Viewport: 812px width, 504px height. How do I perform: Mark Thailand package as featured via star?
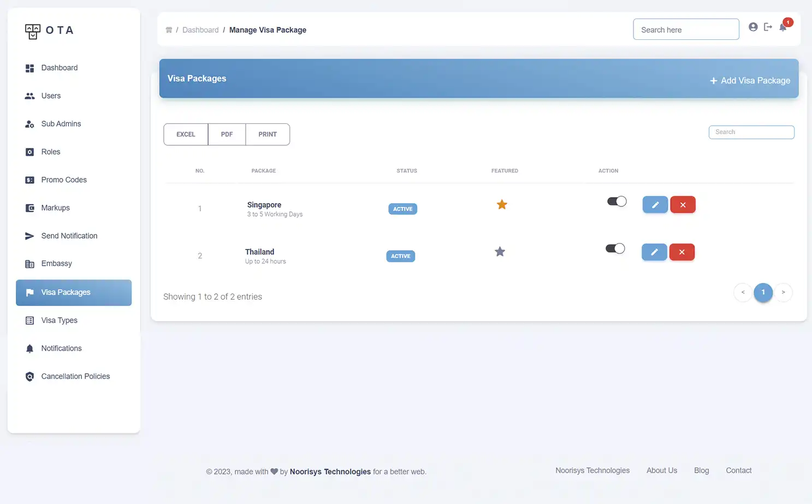coord(500,252)
